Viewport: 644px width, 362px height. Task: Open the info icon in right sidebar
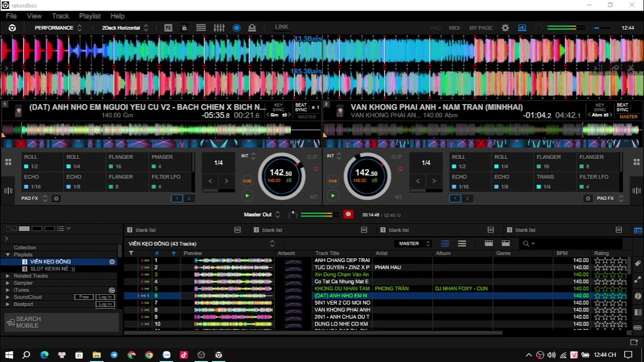[638, 296]
